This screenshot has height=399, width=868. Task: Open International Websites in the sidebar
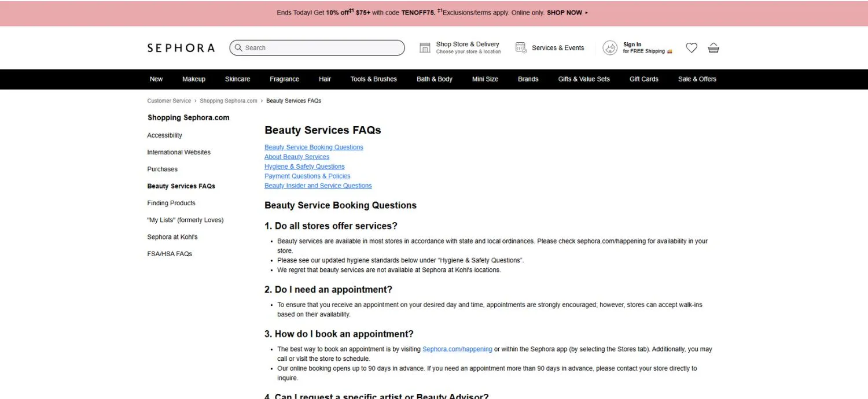179,152
